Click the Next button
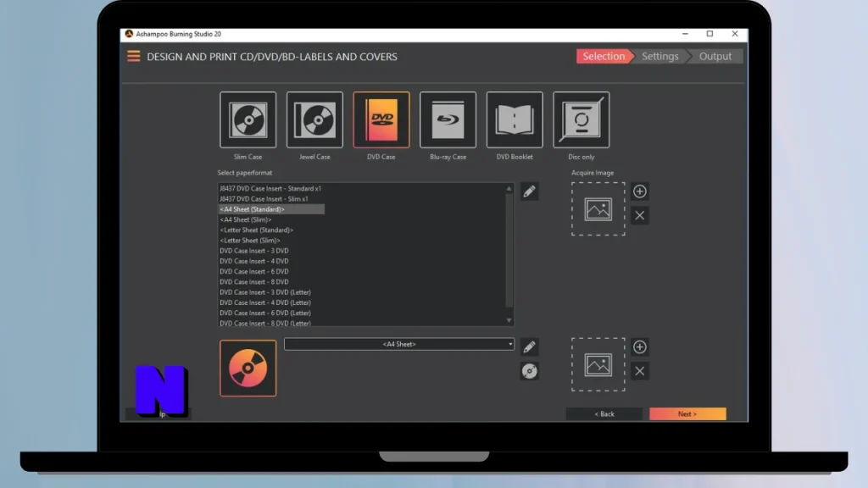This screenshot has height=488, width=868. click(687, 413)
